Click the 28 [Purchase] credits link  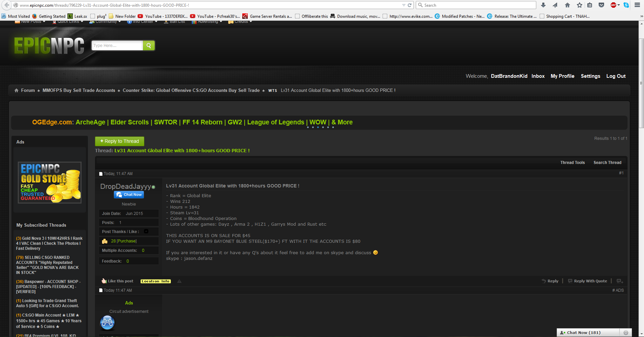pyautogui.click(x=124, y=241)
